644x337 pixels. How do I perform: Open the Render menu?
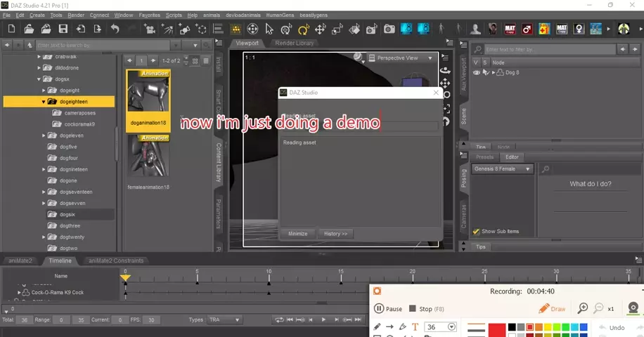coord(76,15)
